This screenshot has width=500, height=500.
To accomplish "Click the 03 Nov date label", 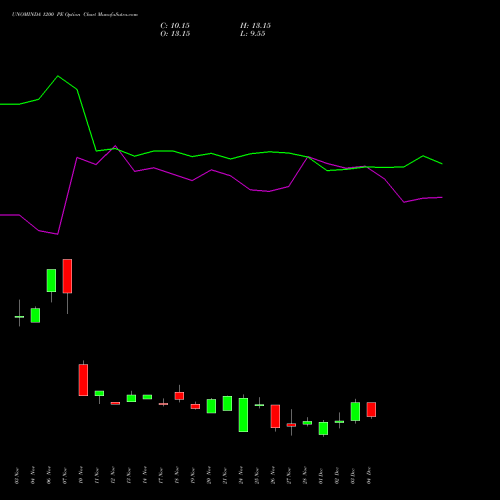I will (x=17, y=476).
